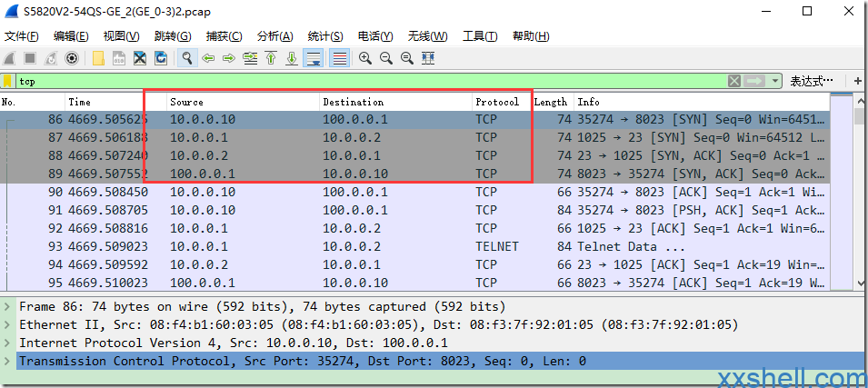Open the display filter history dropdown

[773, 82]
